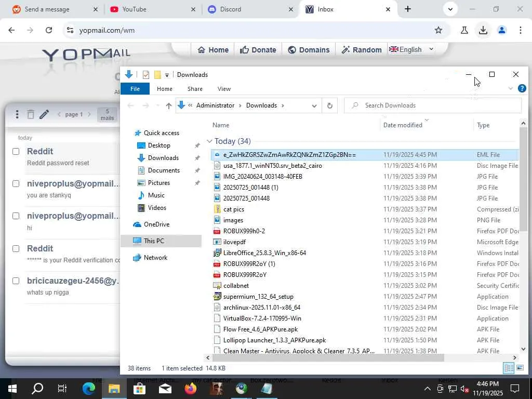Click the Random button
This screenshot has width=532, height=399.
tap(362, 50)
